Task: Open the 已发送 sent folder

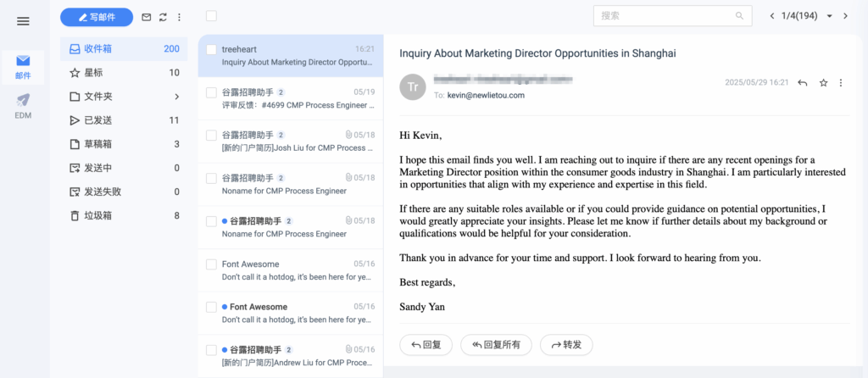Action: (124, 120)
